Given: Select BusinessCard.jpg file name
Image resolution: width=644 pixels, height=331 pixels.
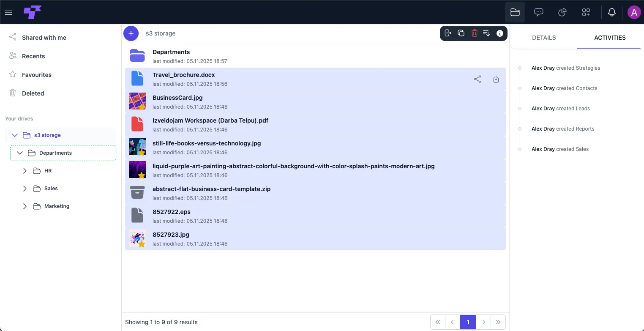Looking at the screenshot, I should click(x=177, y=98).
